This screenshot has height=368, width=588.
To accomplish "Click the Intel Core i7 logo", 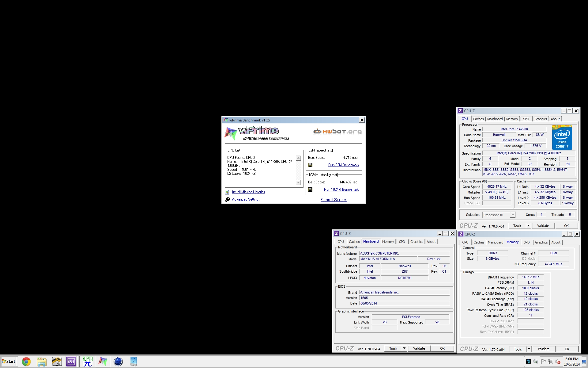I will [562, 137].
